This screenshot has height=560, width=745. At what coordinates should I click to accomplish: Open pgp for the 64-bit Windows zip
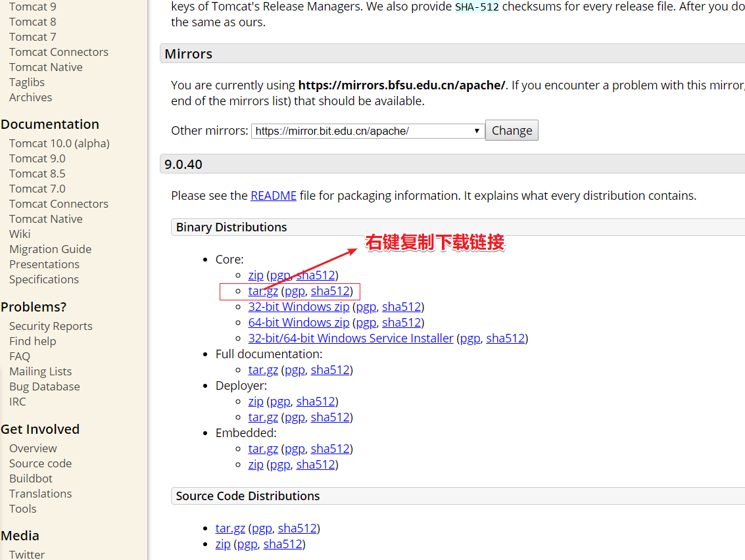(x=366, y=323)
